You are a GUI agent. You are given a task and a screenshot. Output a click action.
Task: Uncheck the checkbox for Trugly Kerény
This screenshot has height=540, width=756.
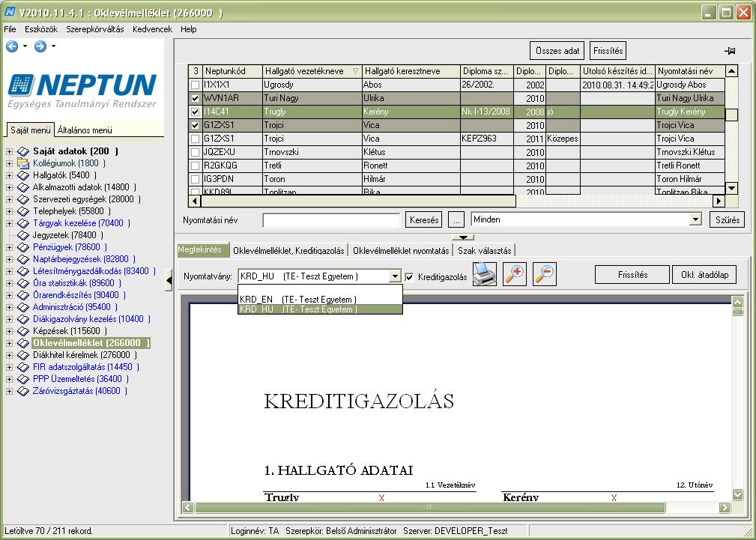tap(195, 112)
